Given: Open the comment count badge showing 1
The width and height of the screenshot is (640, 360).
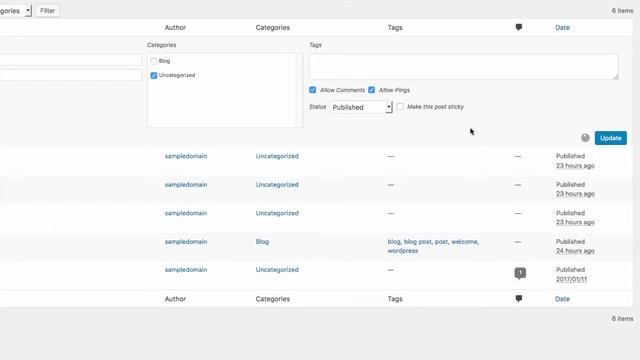Looking at the screenshot, I should click(x=520, y=273).
